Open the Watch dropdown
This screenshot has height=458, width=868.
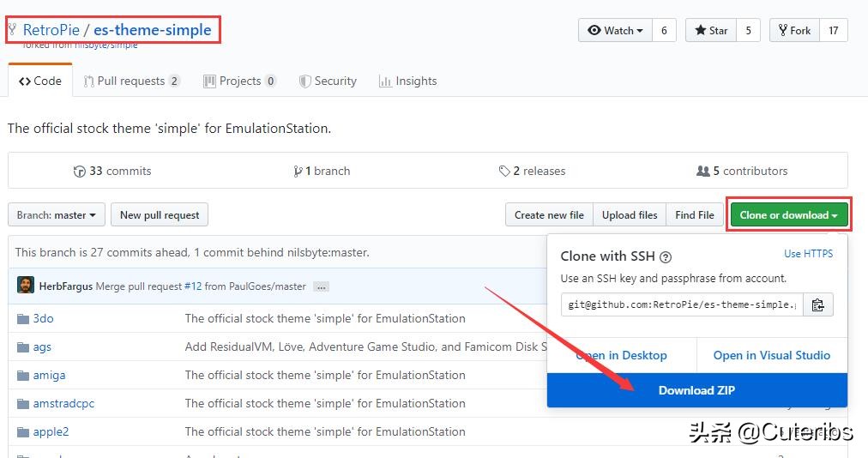pos(615,31)
